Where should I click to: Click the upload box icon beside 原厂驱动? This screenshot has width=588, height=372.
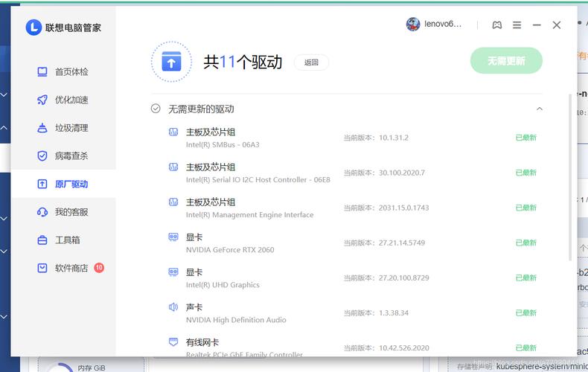click(x=42, y=184)
